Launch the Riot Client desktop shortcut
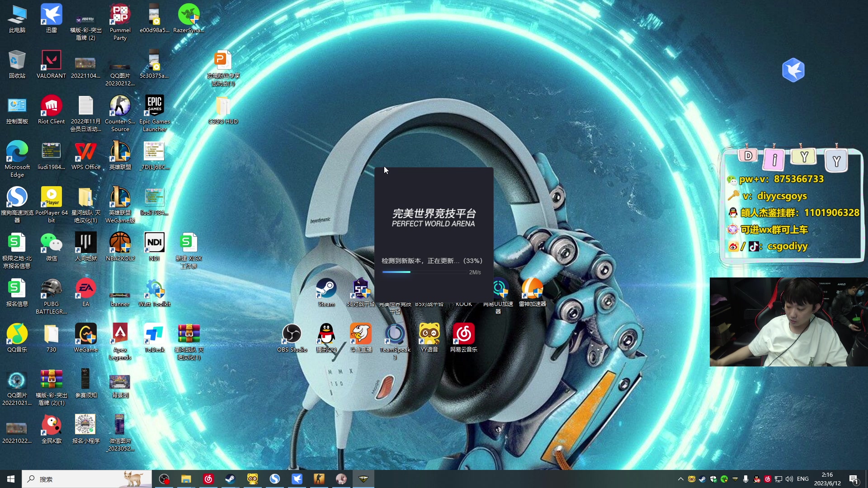868x488 pixels. 52,110
